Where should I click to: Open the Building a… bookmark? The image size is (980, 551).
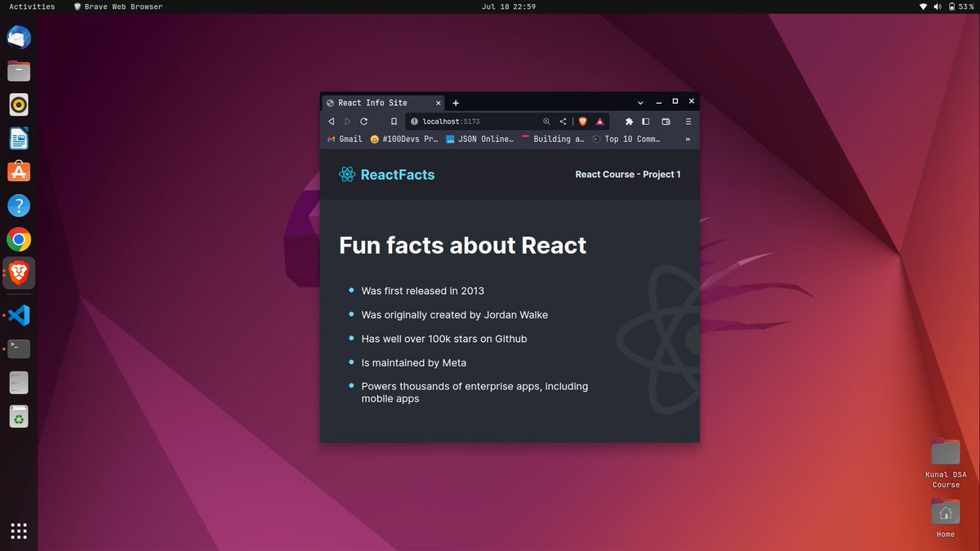(553, 139)
